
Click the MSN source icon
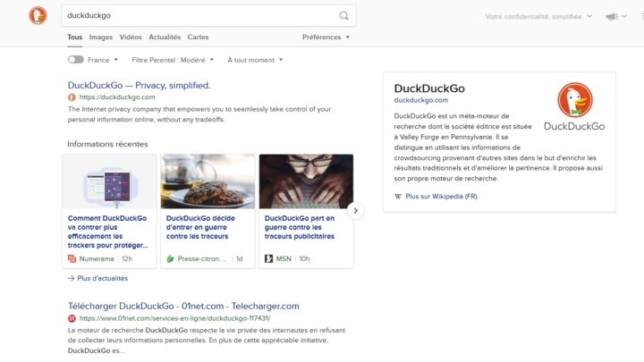(x=268, y=258)
